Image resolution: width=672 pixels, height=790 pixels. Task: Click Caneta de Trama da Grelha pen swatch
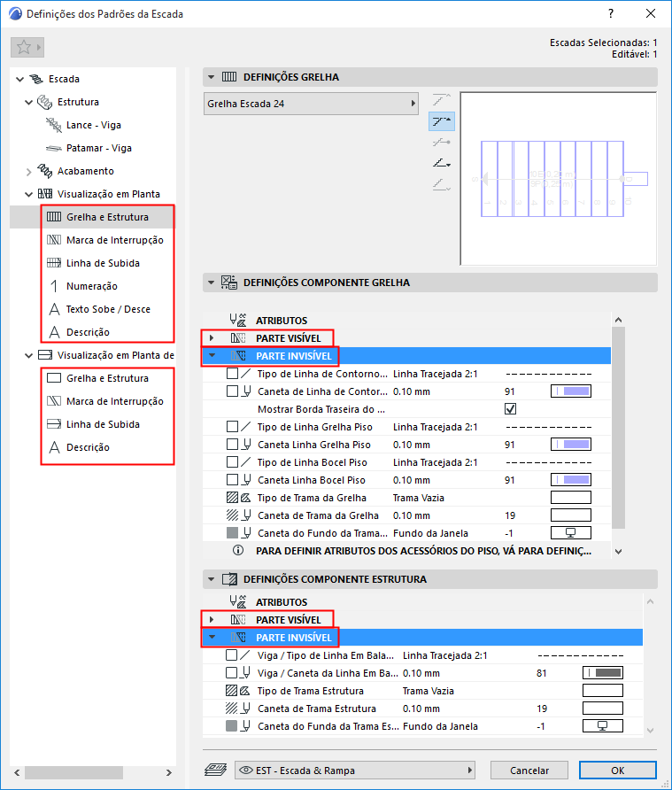[571, 515]
